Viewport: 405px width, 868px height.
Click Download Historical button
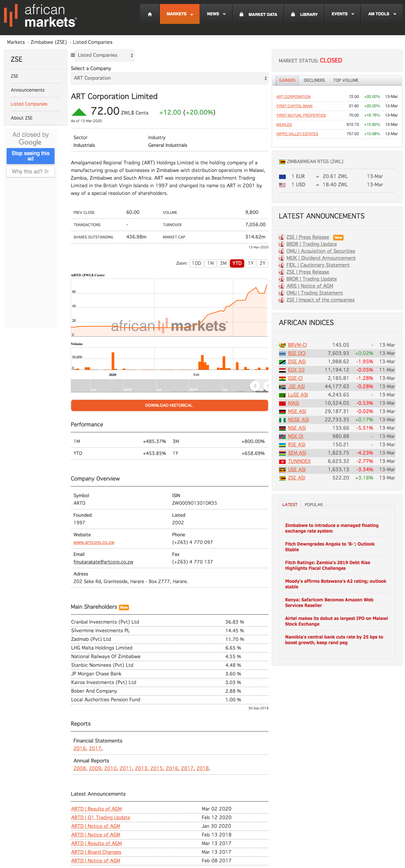pos(170,405)
